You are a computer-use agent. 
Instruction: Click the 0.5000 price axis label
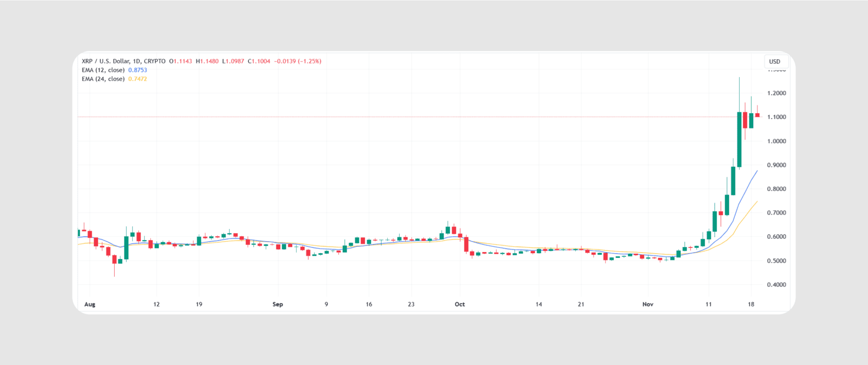coord(776,261)
